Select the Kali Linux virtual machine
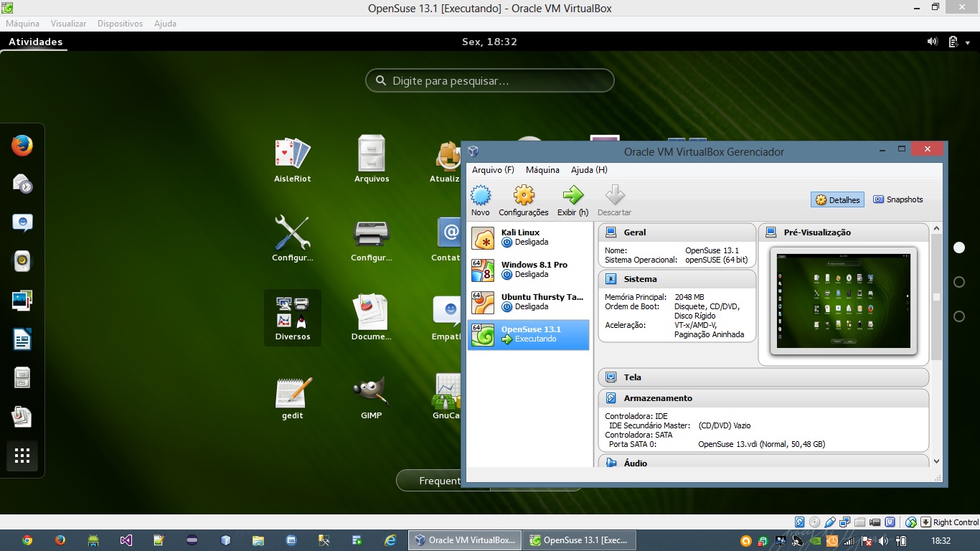Screen dimensions: 980x551 [x=529, y=237]
